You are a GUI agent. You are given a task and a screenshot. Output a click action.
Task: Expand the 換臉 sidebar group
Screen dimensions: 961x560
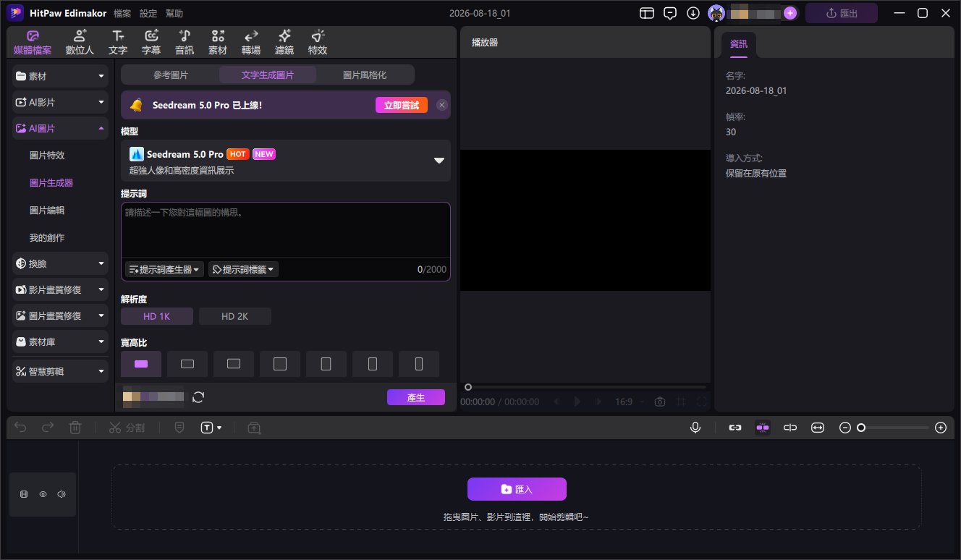click(61, 264)
